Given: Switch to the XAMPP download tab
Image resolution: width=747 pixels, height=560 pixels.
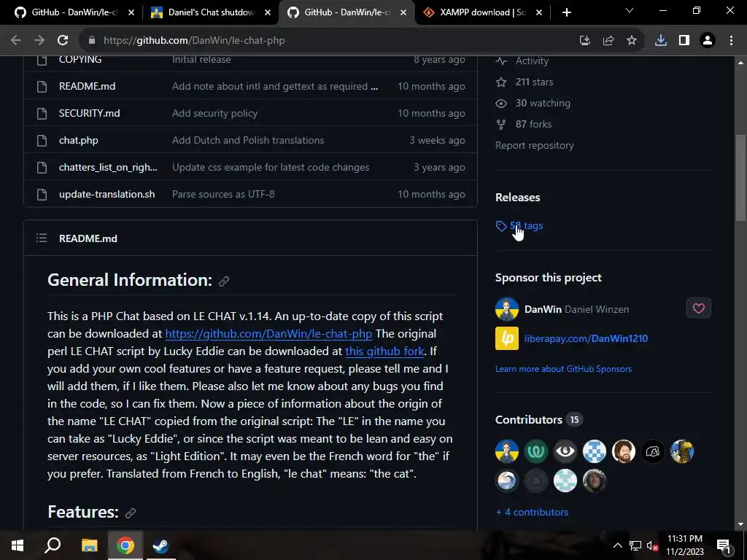Looking at the screenshot, I should pyautogui.click(x=483, y=12).
